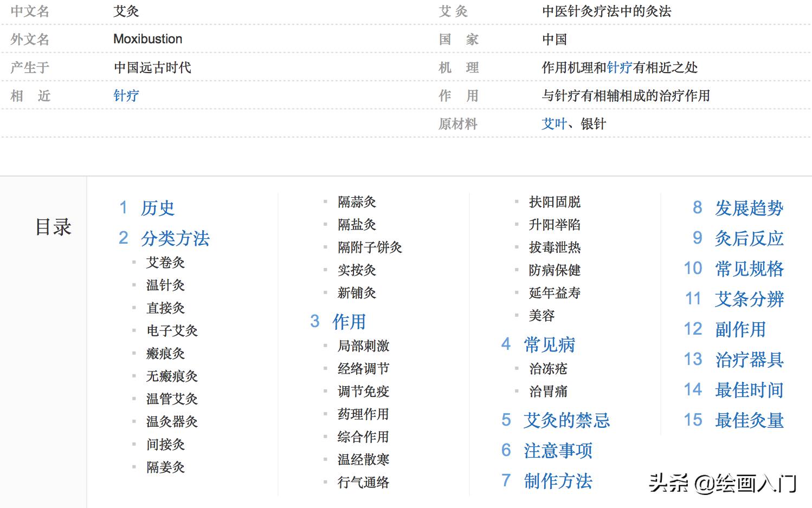
Task: Open the 最佳灸量 section link
Action: pyautogui.click(x=750, y=420)
